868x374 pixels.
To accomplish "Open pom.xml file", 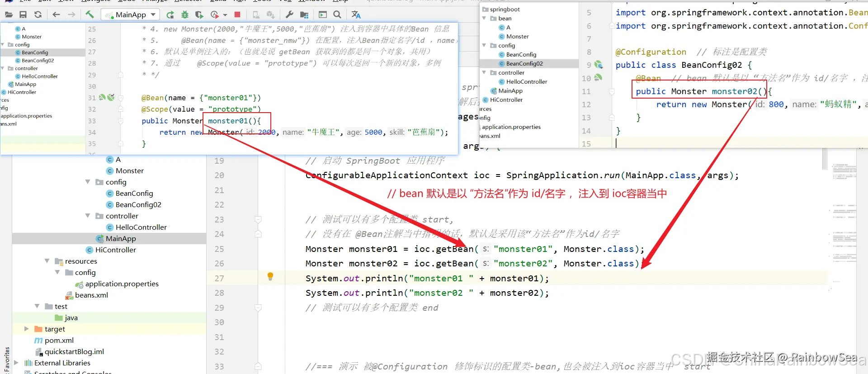I will click(x=59, y=340).
